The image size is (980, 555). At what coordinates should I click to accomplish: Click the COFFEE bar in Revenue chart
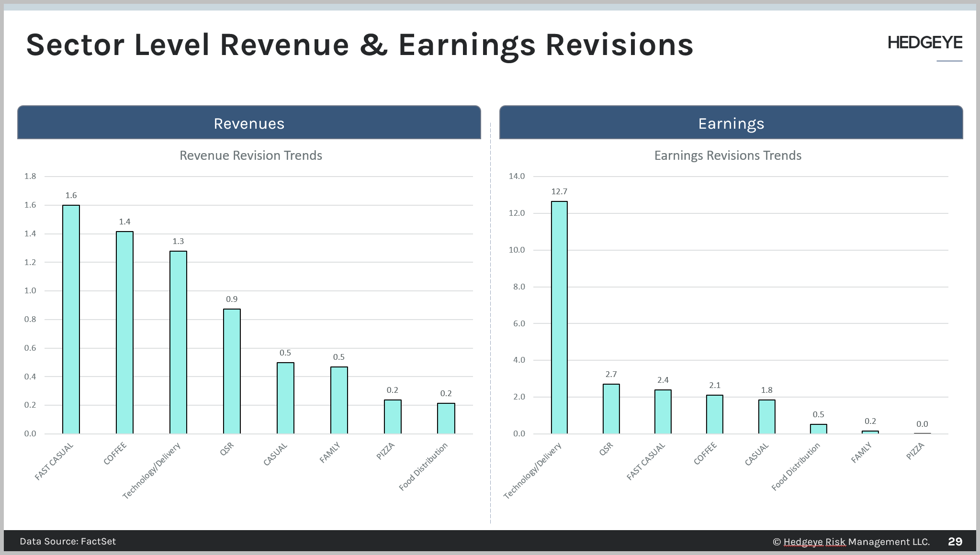pos(124,330)
